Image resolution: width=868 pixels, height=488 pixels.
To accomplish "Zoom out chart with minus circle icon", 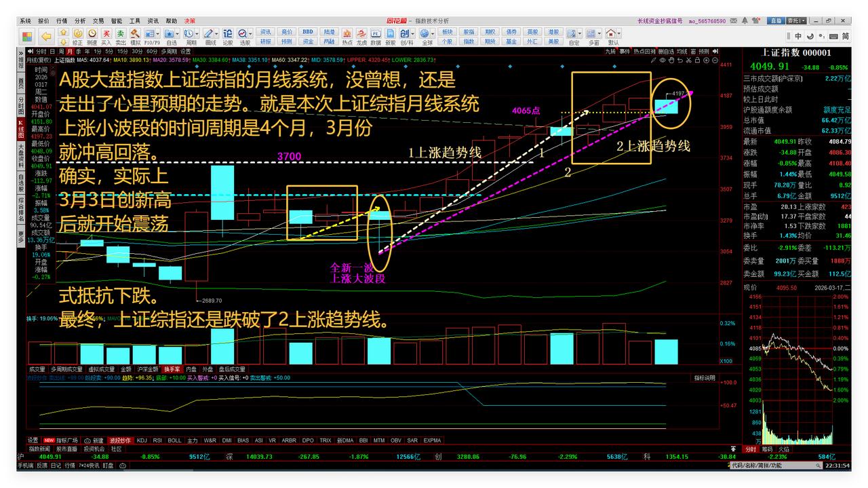I will [715, 60].
